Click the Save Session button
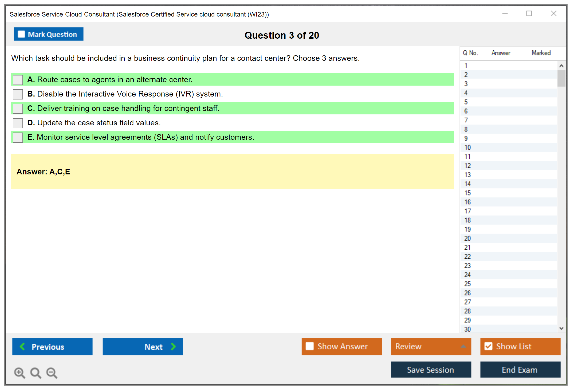The image size is (574, 392). pyautogui.click(x=431, y=370)
